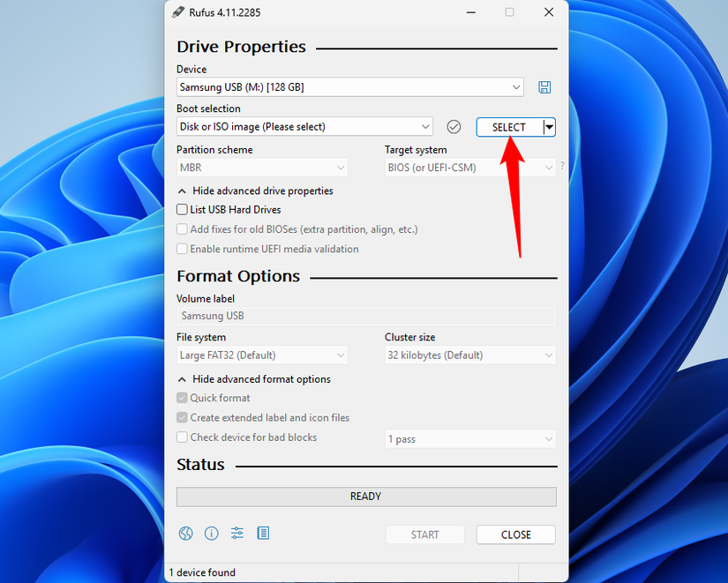Image resolution: width=728 pixels, height=583 pixels.
Task: Open the Cluster size dropdown
Action: pyautogui.click(x=470, y=354)
